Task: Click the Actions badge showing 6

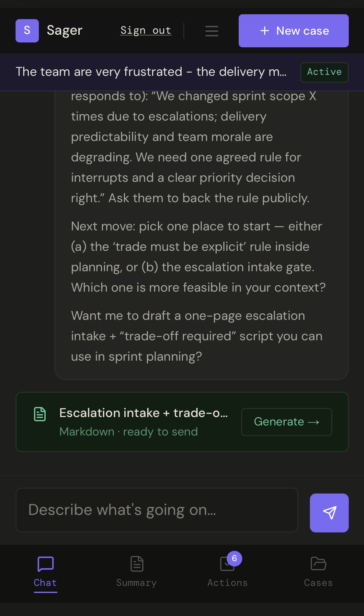Action: 234,558
